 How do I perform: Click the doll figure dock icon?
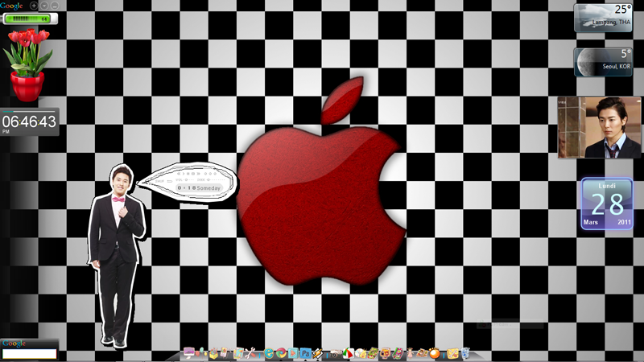click(411, 353)
